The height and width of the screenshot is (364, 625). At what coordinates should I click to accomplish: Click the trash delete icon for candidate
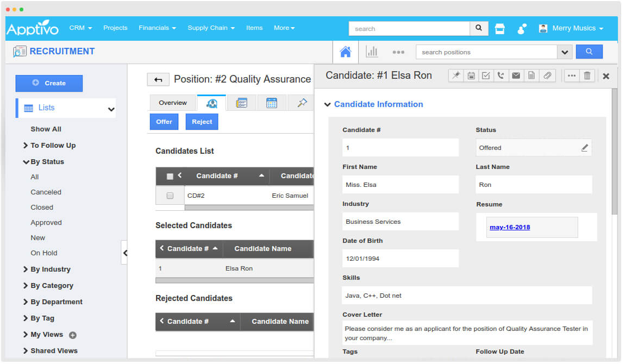(x=587, y=76)
